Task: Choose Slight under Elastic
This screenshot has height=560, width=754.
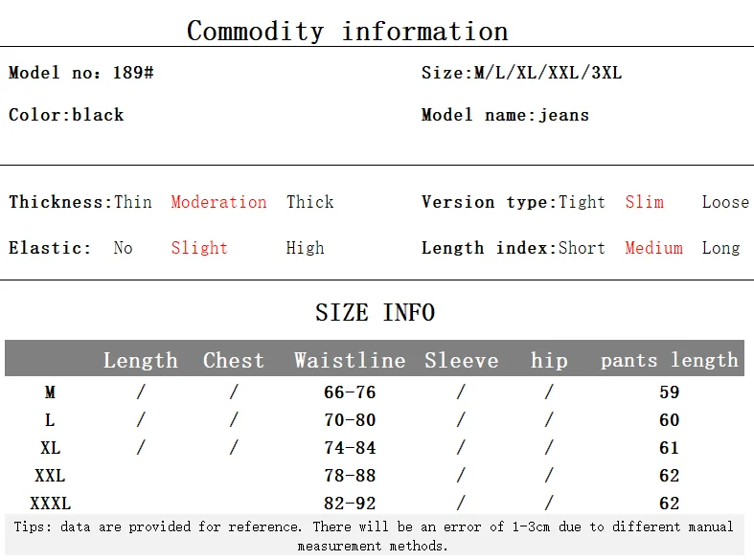Action: pyautogui.click(x=199, y=248)
